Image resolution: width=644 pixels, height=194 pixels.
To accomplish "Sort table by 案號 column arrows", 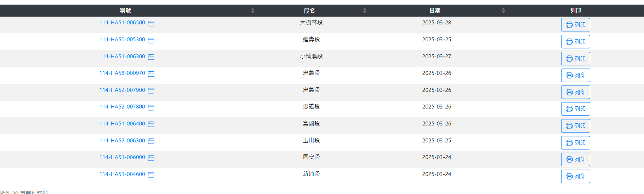I will [x=252, y=11].
